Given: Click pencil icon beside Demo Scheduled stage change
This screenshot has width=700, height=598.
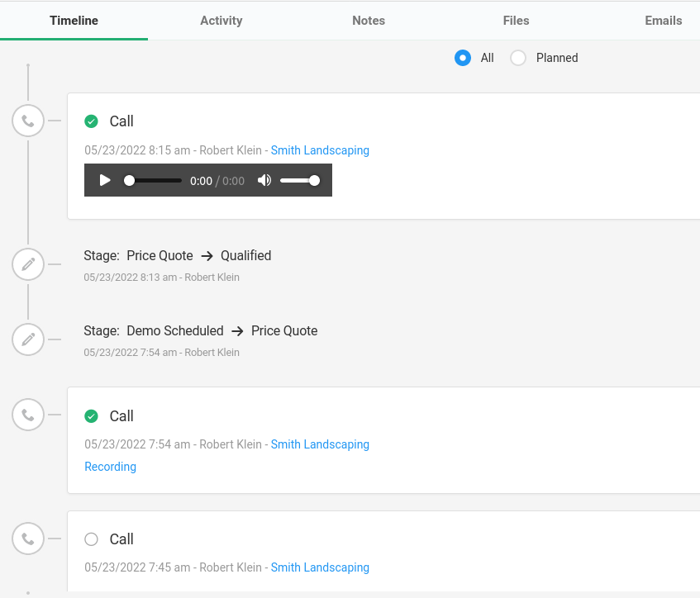Looking at the screenshot, I should [x=28, y=339].
